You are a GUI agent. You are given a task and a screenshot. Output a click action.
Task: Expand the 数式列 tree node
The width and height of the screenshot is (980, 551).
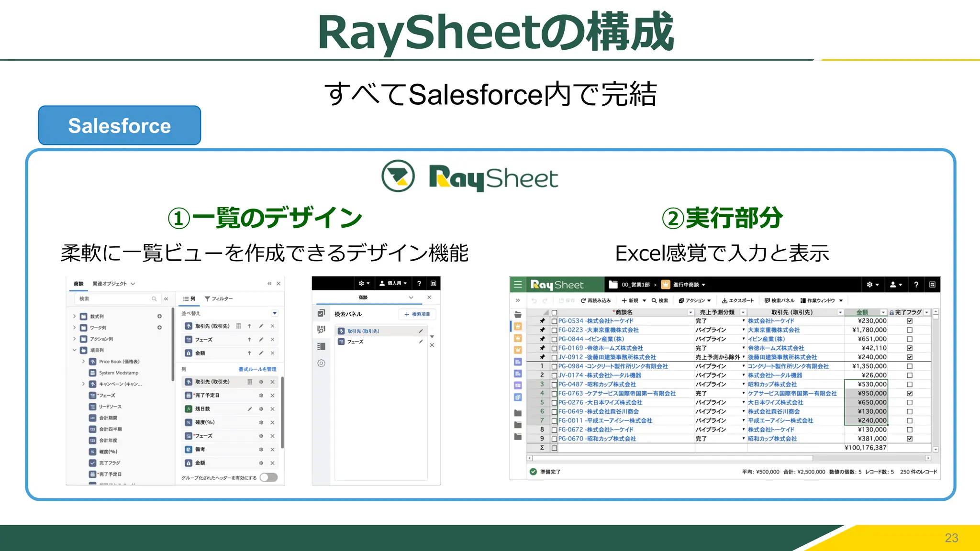point(74,316)
